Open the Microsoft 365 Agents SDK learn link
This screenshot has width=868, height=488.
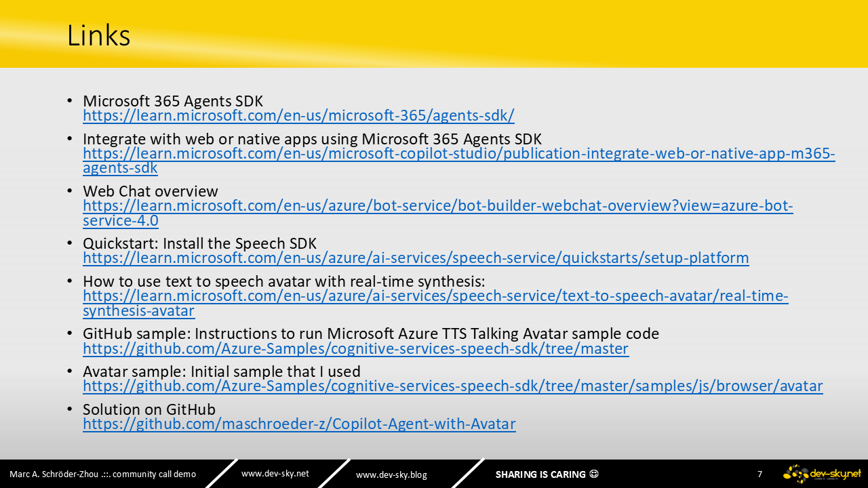pos(298,116)
